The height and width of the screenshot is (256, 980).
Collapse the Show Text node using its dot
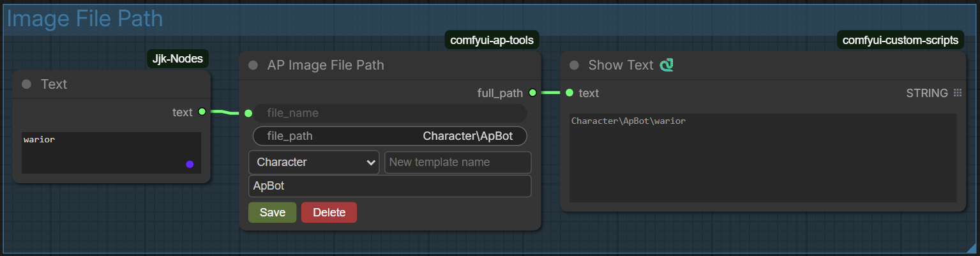(574, 65)
